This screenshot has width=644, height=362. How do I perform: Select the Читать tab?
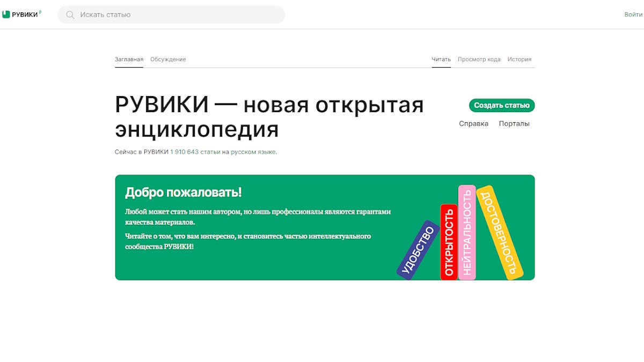coord(441,60)
